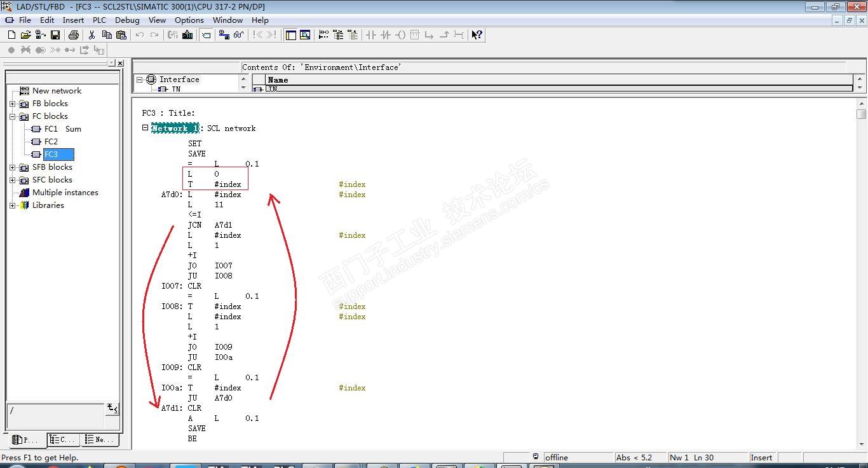Open the Edit menu

[x=47, y=20]
